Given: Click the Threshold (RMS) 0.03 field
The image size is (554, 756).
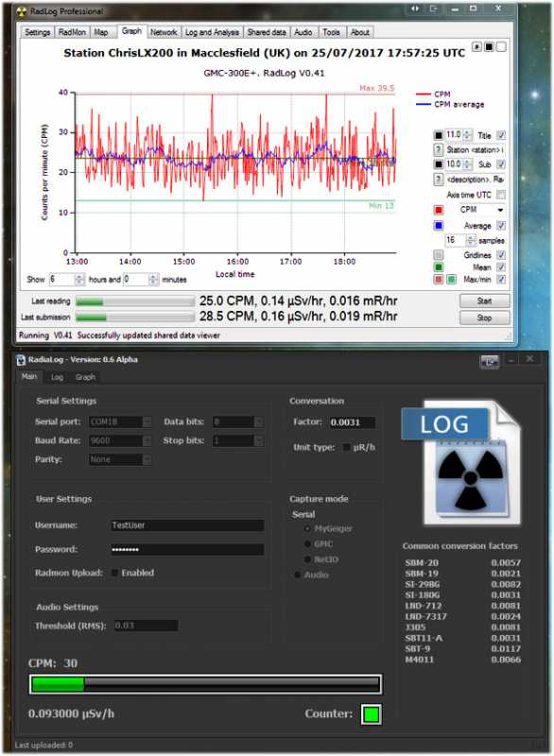Looking at the screenshot, I should pyautogui.click(x=147, y=626).
